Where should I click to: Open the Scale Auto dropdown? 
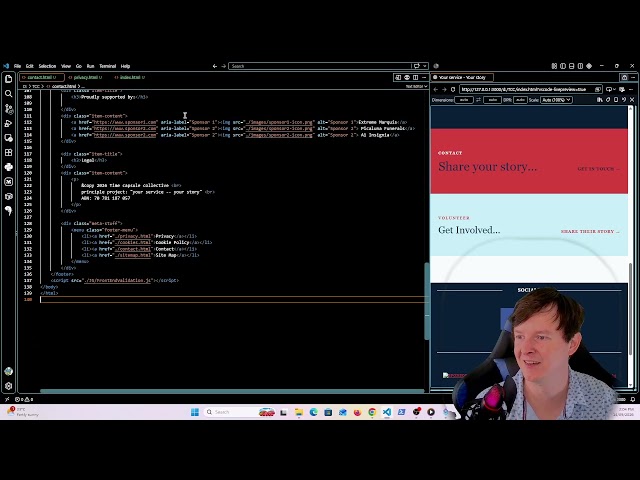pyautogui.click(x=557, y=100)
